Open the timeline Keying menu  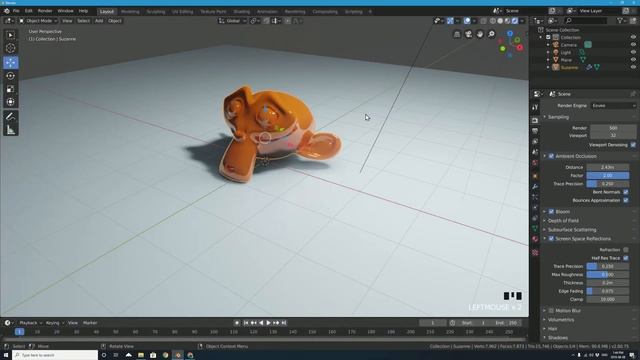tap(53, 323)
